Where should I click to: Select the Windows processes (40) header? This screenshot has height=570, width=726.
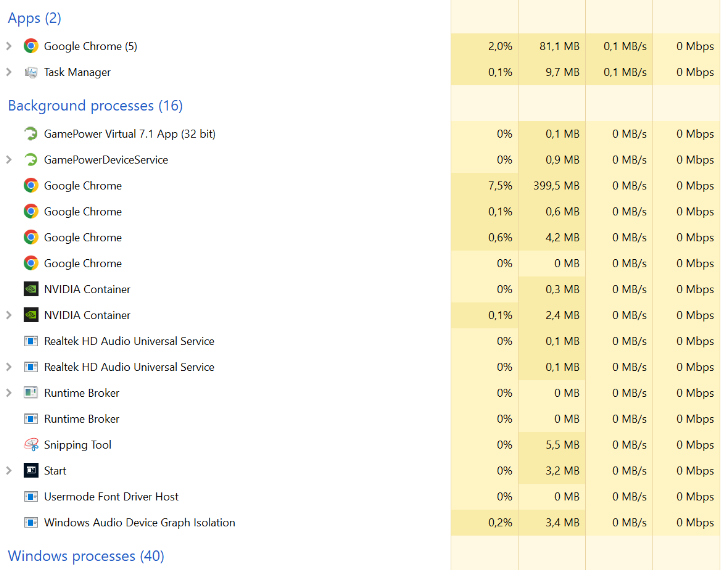(x=86, y=556)
